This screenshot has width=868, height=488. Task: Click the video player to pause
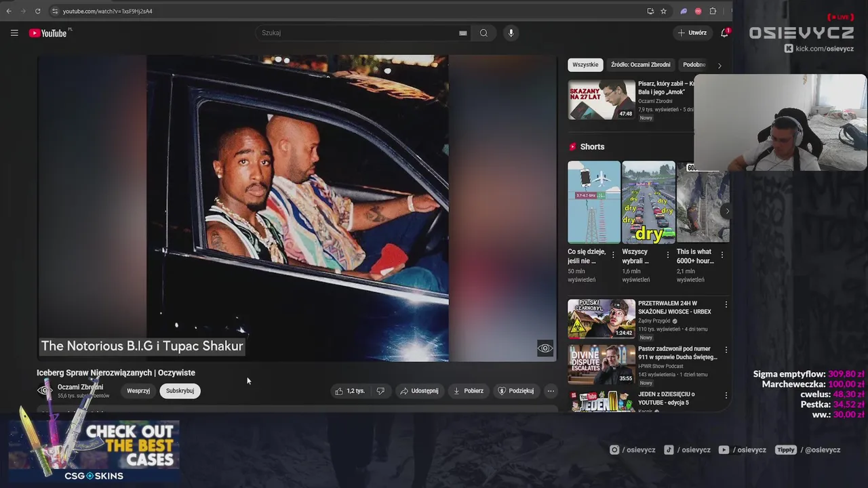pos(297,208)
